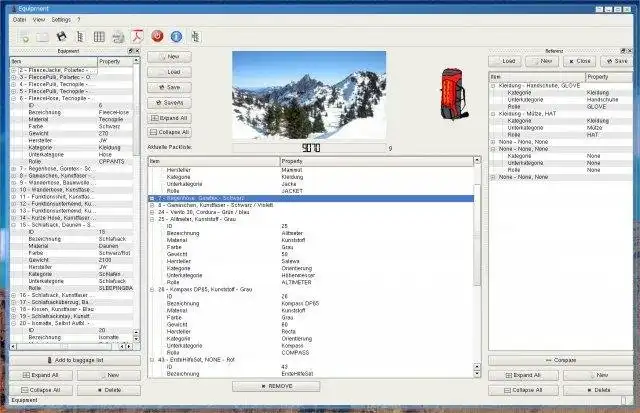This screenshot has height=413, width=640.
Task: Click Expand All under Equipment panel
Action: pos(41,375)
